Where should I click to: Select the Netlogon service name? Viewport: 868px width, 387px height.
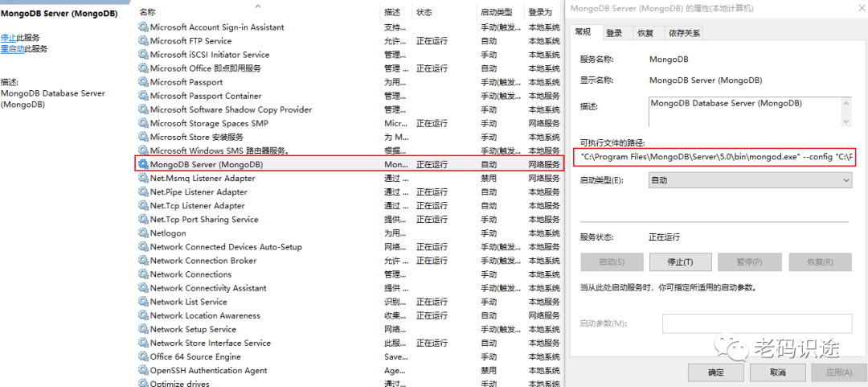point(168,233)
